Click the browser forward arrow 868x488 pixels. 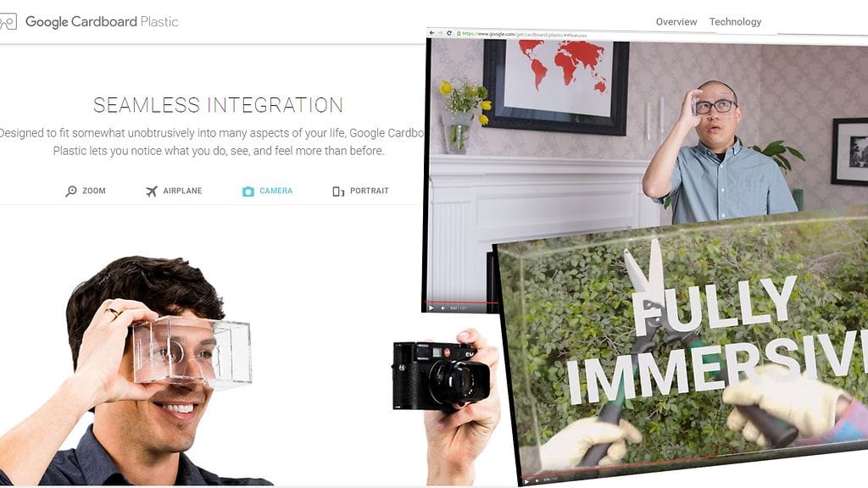coord(441,33)
